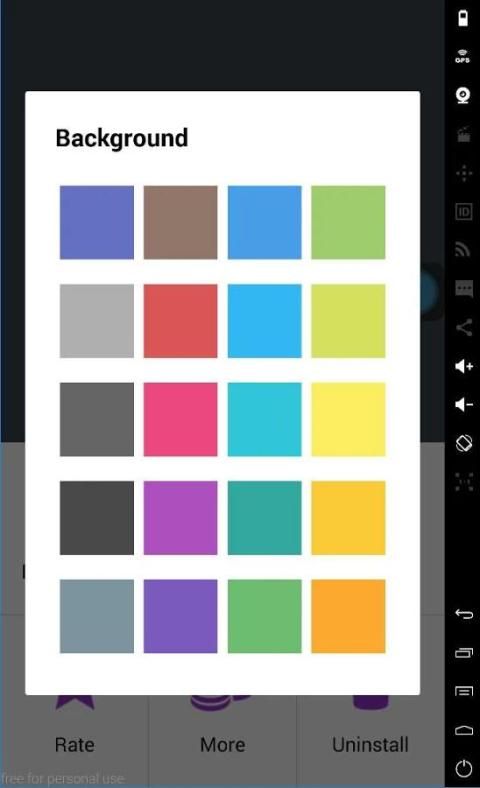Image resolution: width=480 pixels, height=788 pixels.
Task: Tap the rotate screen icon
Action: 463,443
